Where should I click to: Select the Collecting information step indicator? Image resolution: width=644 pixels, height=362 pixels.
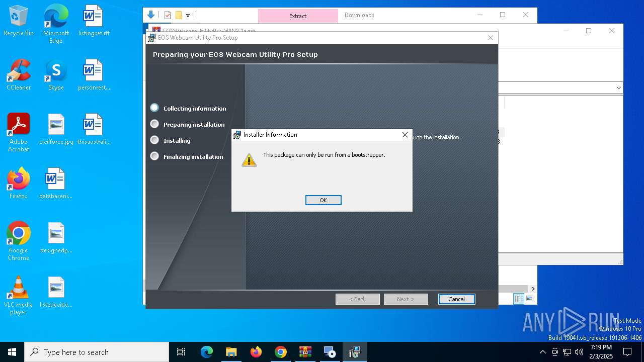click(154, 108)
